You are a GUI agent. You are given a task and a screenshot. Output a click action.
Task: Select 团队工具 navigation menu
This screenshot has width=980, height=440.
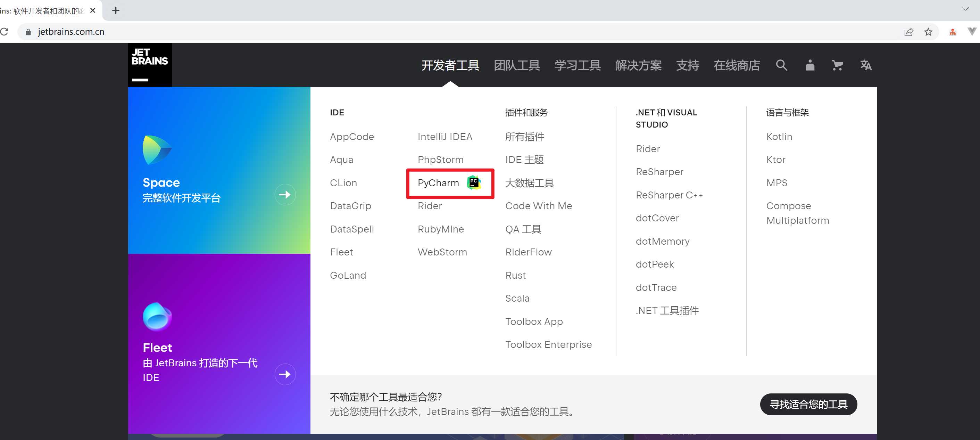pos(516,65)
